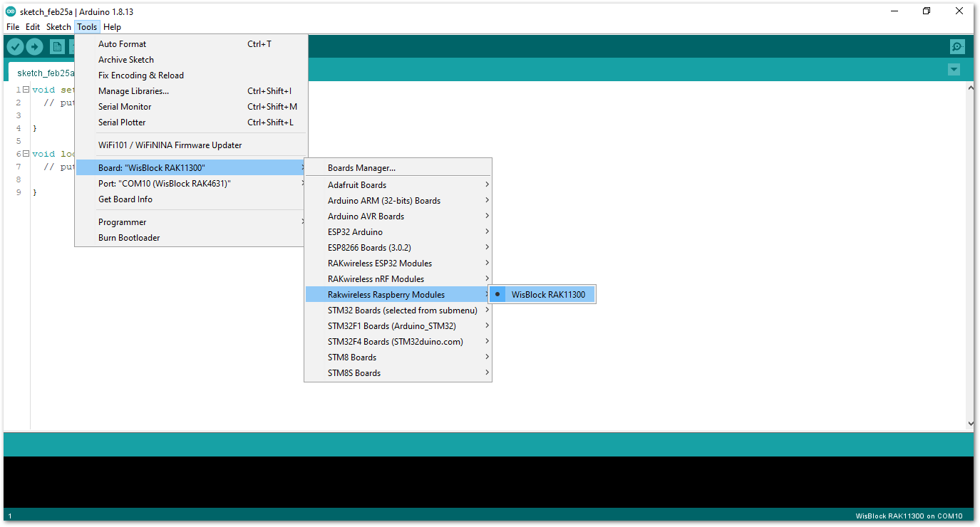The height and width of the screenshot is (527, 980).
Task: Expand the Port: "COM10" submenu
Action: click(x=191, y=184)
